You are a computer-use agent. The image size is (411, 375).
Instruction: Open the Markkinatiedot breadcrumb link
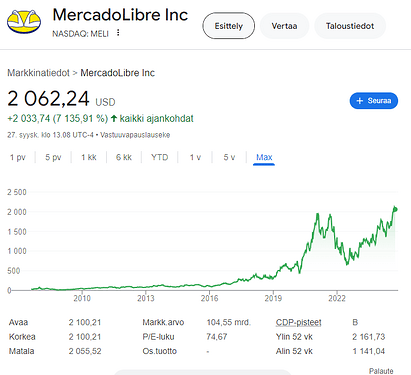pos(38,73)
